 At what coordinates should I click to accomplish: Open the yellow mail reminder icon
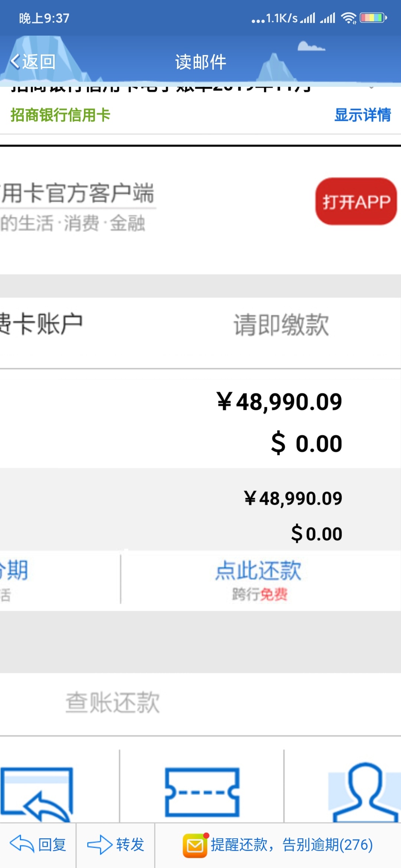click(x=195, y=845)
